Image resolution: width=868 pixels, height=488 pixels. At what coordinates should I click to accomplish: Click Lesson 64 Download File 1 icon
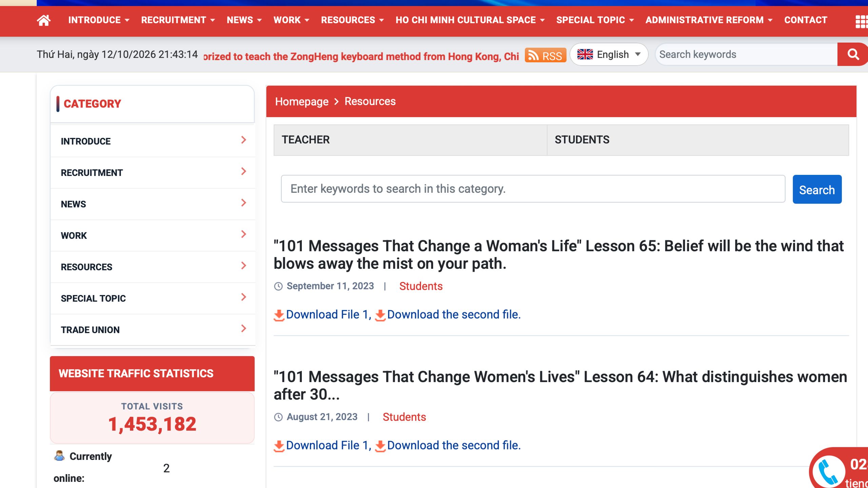279,446
